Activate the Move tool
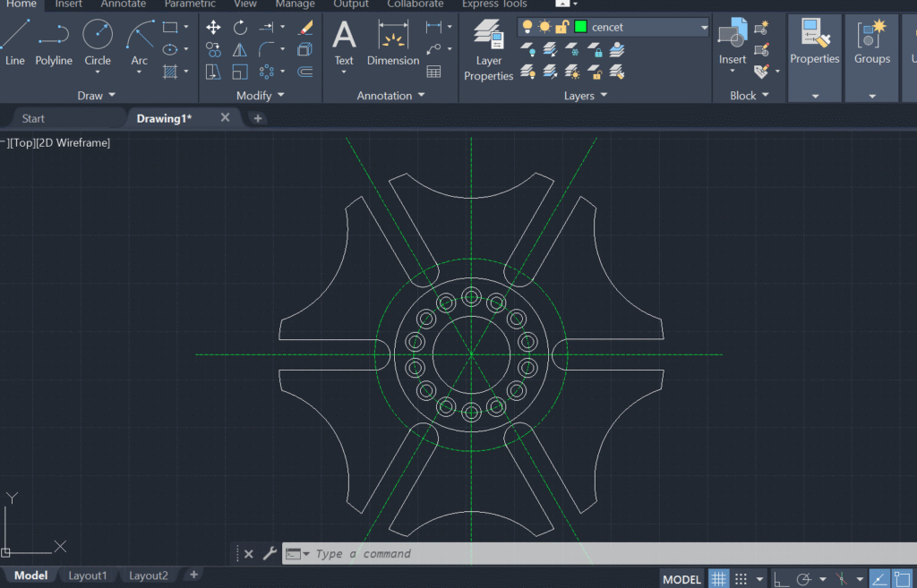 (213, 28)
